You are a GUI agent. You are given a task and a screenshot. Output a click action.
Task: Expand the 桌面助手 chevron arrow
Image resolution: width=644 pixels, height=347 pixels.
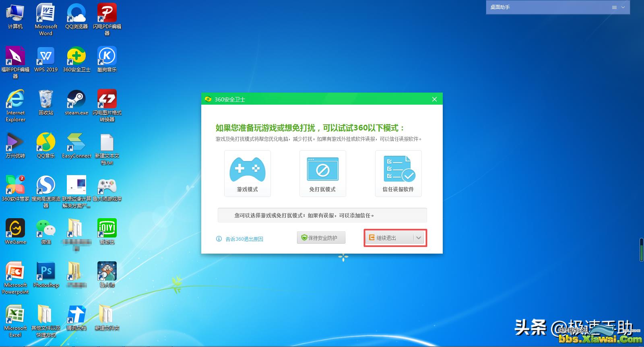click(623, 7)
